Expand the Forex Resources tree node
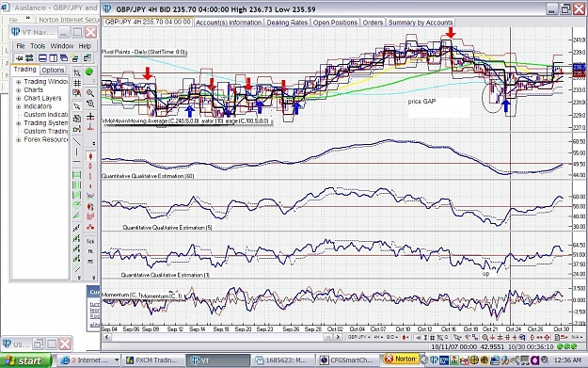588x368 pixels. 19,139
